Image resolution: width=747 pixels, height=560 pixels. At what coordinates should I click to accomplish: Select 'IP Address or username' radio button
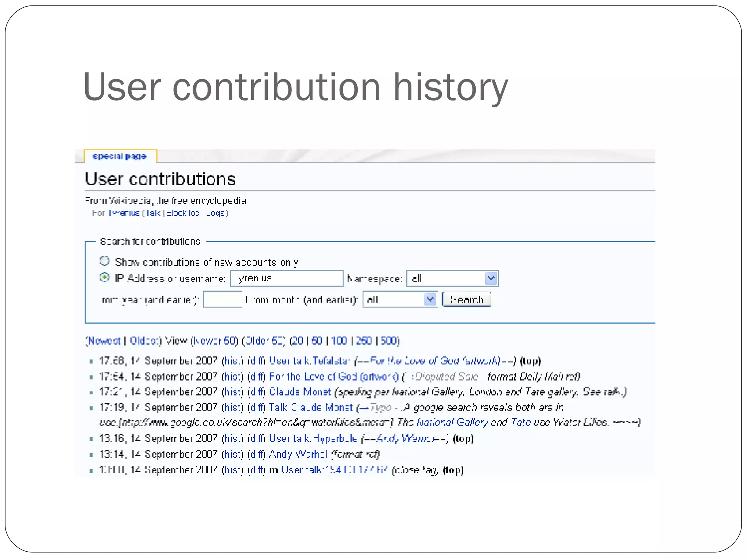[105, 277]
